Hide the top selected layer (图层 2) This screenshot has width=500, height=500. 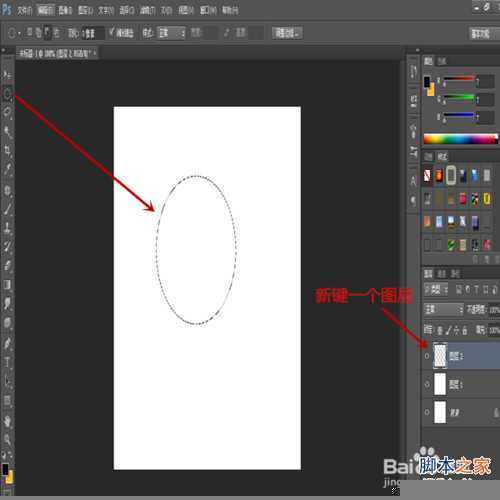click(427, 356)
